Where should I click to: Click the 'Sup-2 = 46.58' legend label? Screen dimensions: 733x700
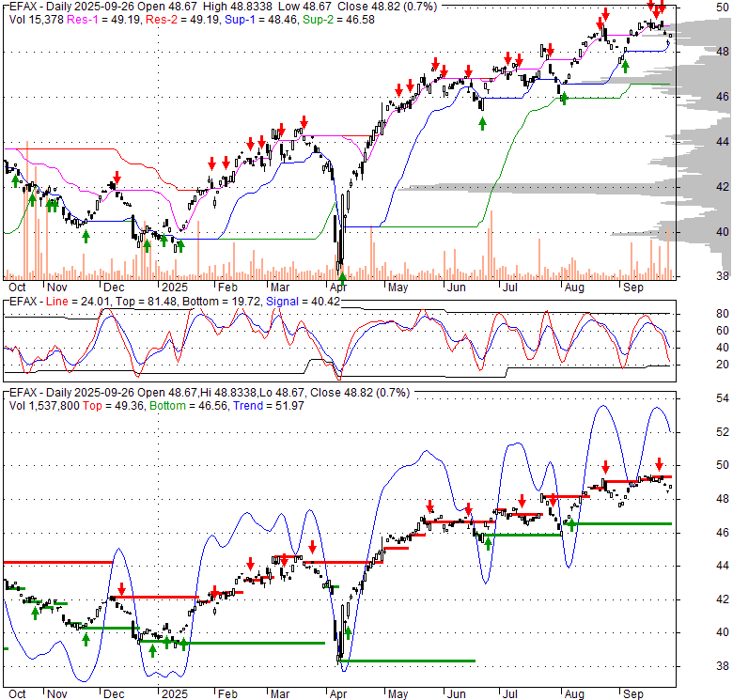coord(338,20)
